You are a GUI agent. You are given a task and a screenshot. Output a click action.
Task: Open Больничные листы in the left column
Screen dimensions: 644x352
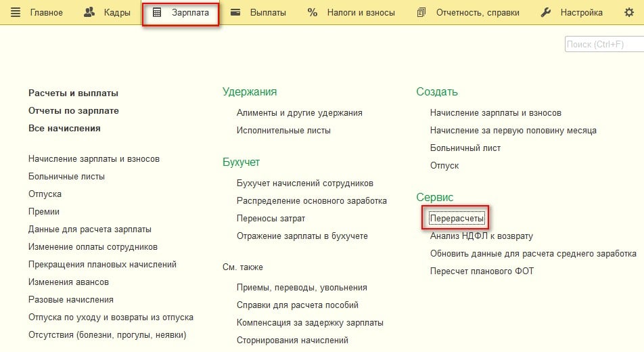66,177
